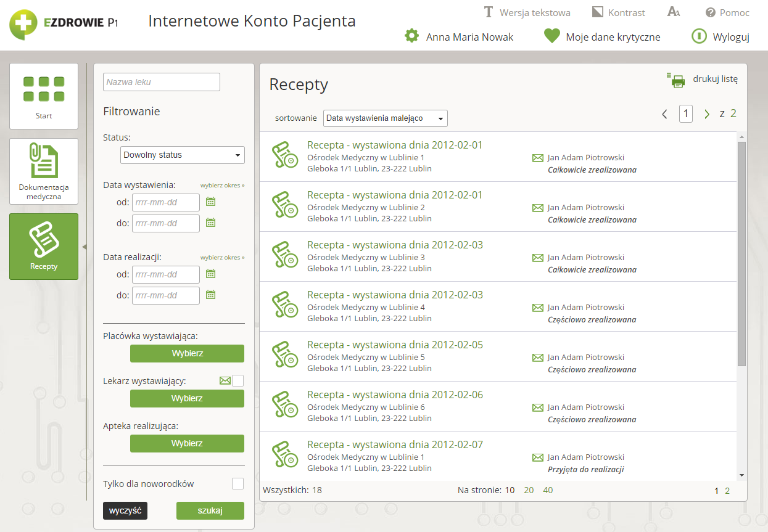This screenshot has height=532, width=768.
Task: Open Recepta wystawiona dnia 2012-02-05
Action: 395,345
